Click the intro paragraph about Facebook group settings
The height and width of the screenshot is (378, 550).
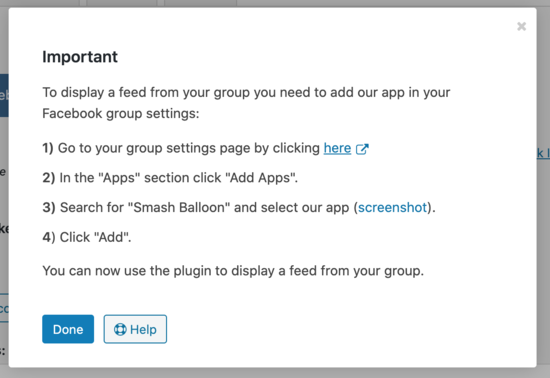(x=246, y=103)
